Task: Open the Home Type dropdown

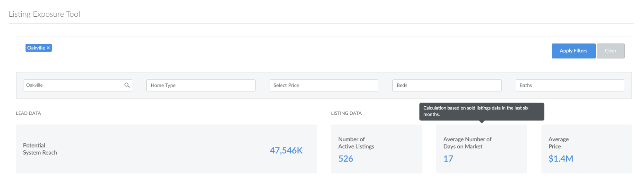Action: (x=201, y=85)
